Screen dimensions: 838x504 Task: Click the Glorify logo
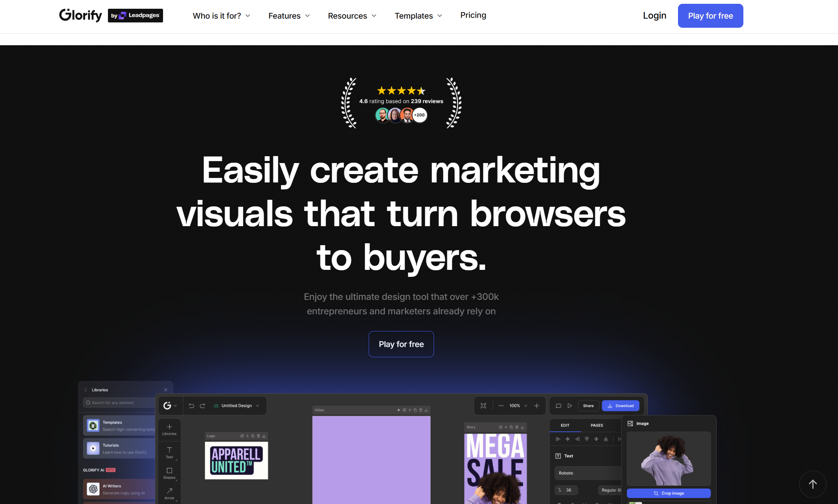[81, 15]
